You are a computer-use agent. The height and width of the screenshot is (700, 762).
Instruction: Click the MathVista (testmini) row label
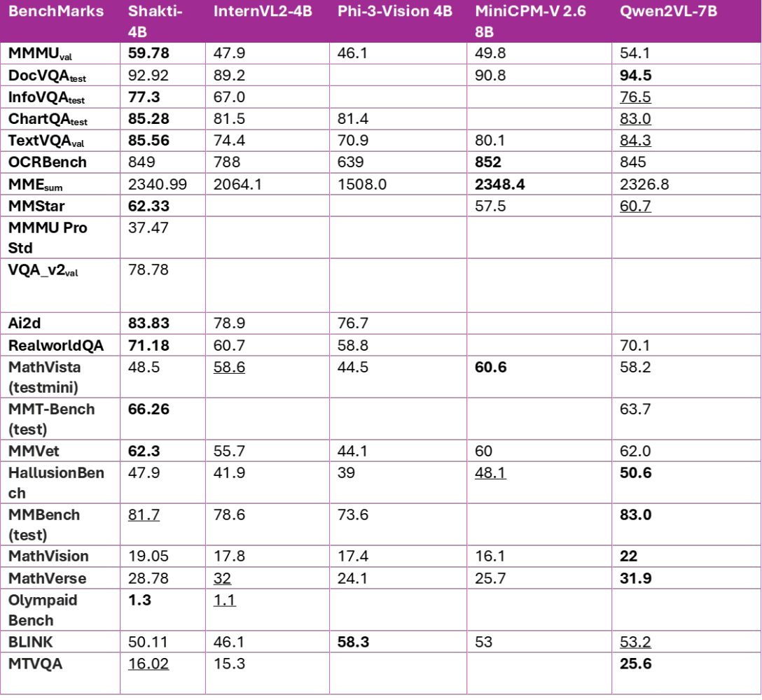pos(45,377)
